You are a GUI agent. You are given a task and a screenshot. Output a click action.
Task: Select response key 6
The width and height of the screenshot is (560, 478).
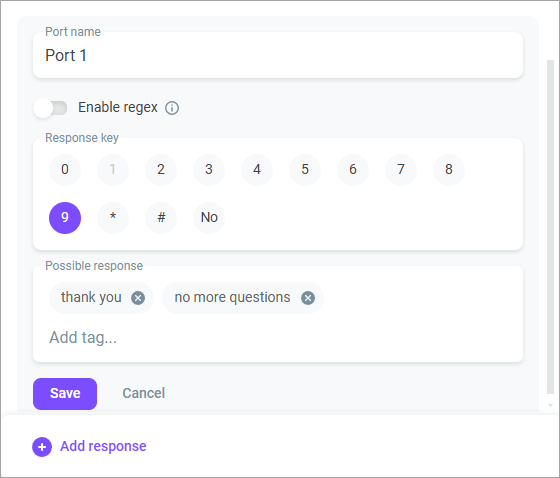(x=353, y=169)
